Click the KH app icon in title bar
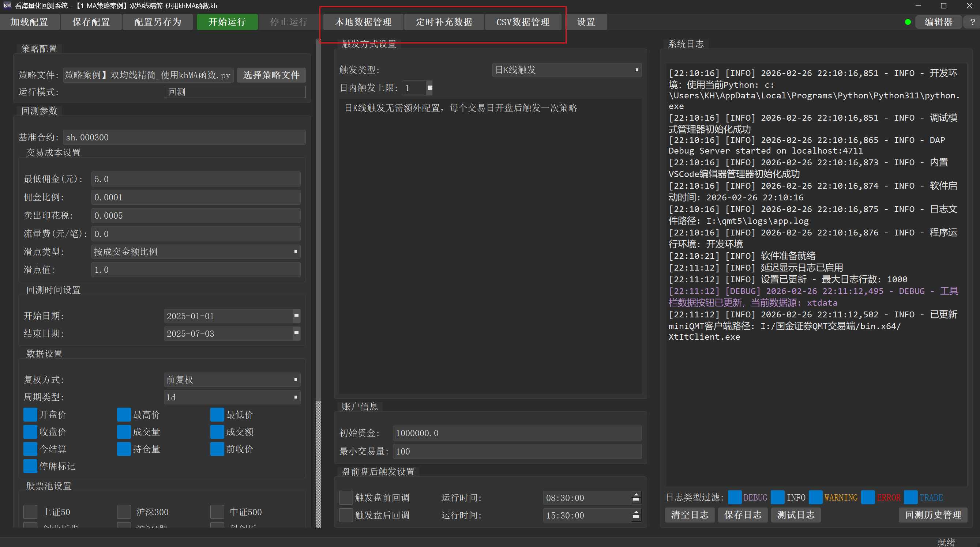 point(7,5)
